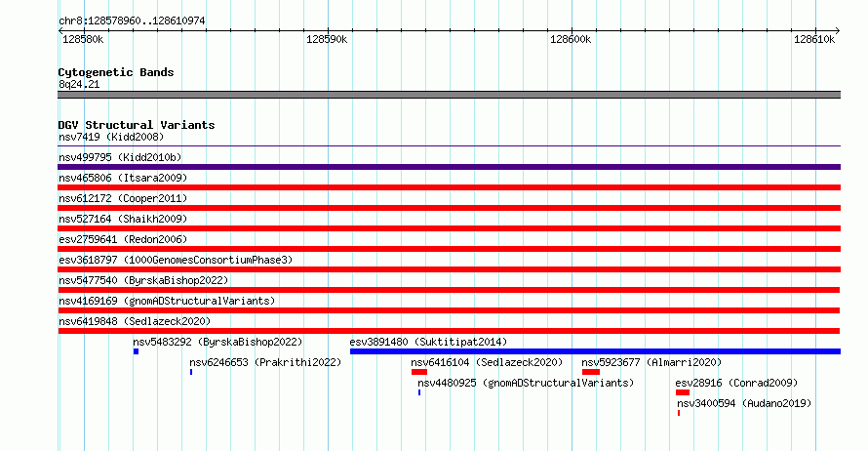The image size is (868, 451).
Task: Click nsv5477540 (ByrskaBishop2022) variant label
Action: (x=143, y=280)
